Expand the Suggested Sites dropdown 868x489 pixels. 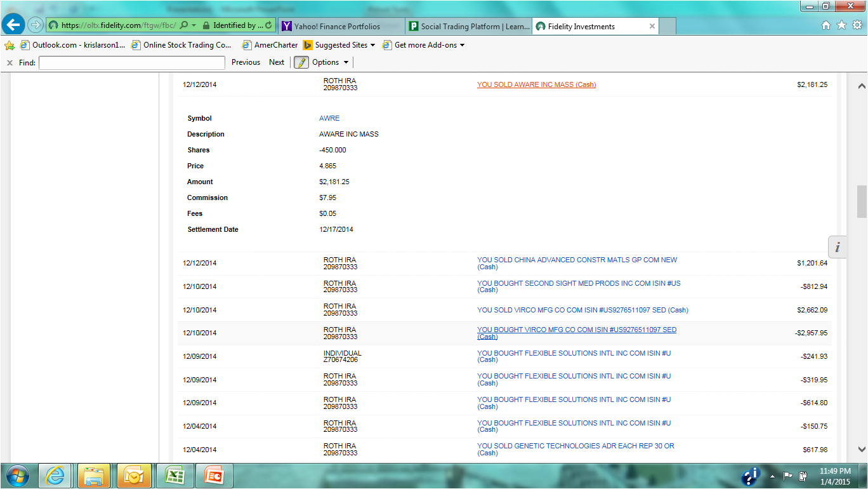point(372,45)
